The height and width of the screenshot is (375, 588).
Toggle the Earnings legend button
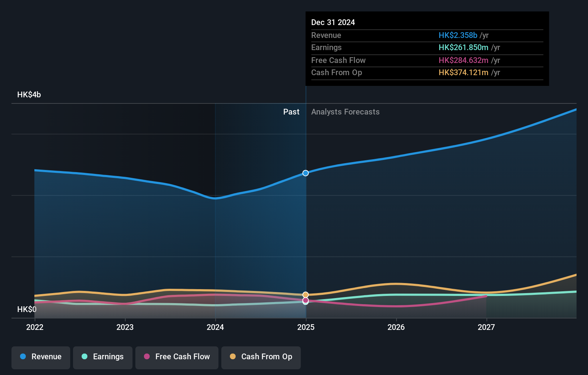(103, 357)
